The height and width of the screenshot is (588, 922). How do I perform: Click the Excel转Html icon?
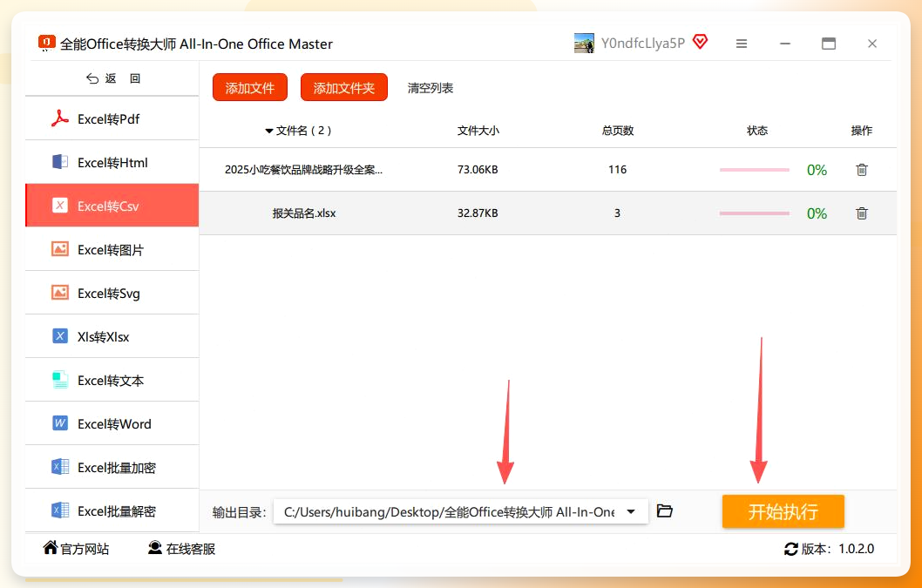coord(60,162)
